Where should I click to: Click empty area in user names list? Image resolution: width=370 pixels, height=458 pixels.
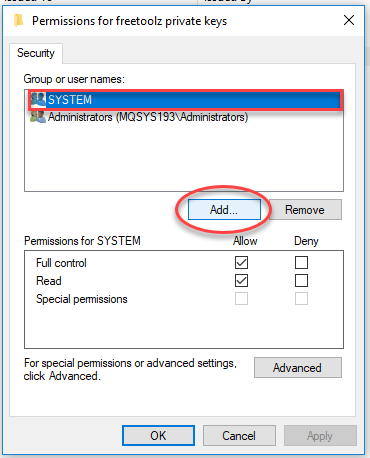click(x=184, y=157)
